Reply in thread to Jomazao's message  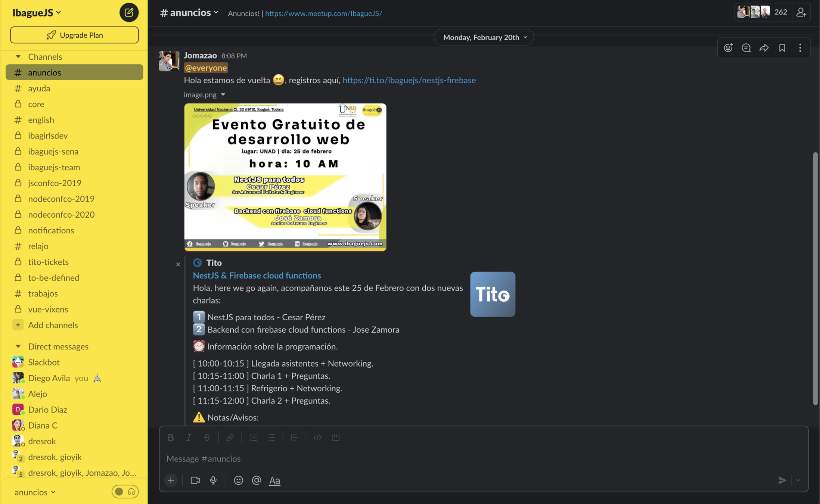point(746,48)
